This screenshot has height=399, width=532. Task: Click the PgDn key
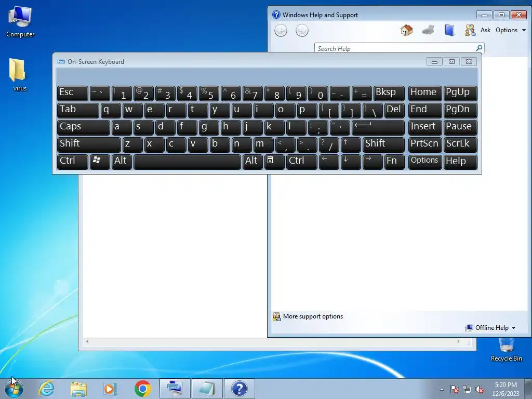[x=460, y=110]
